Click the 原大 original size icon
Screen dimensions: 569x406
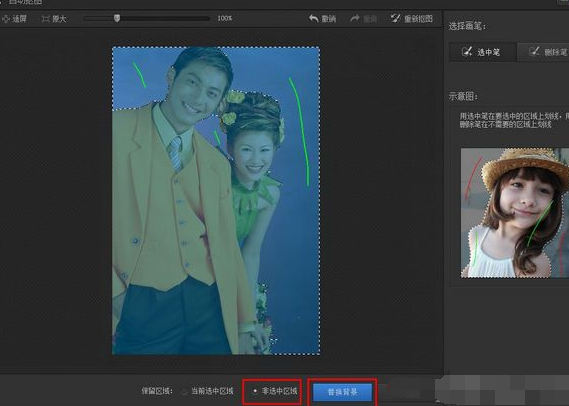click(45, 19)
